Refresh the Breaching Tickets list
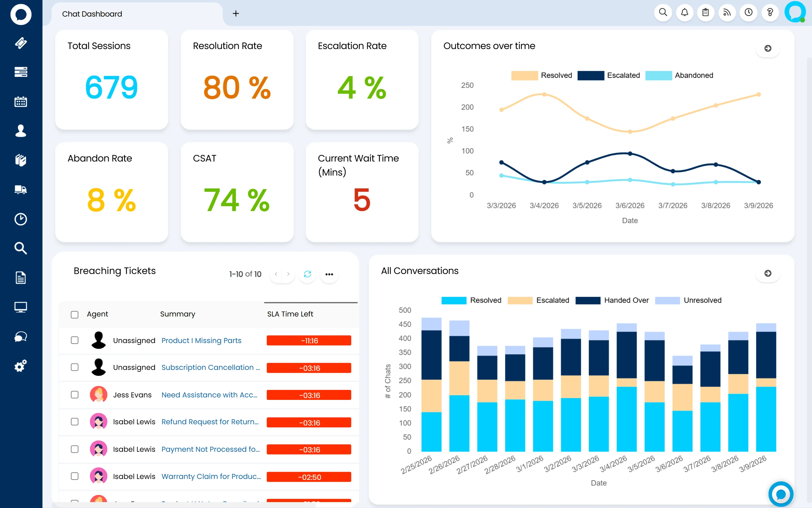This screenshot has height=508, width=812. (x=307, y=274)
